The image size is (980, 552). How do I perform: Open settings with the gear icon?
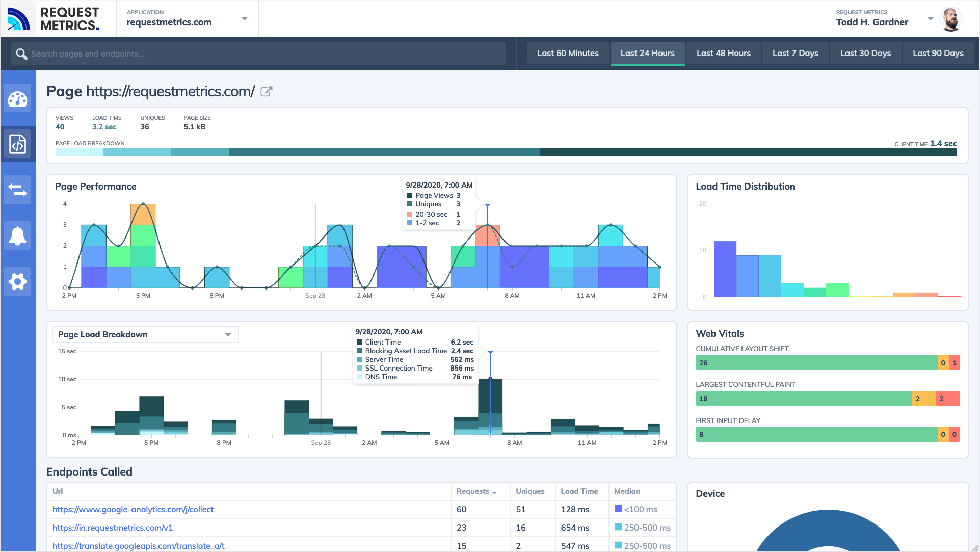click(18, 281)
